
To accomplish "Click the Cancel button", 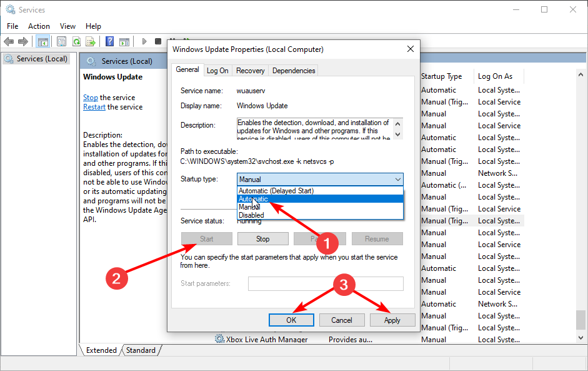I will pyautogui.click(x=342, y=320).
